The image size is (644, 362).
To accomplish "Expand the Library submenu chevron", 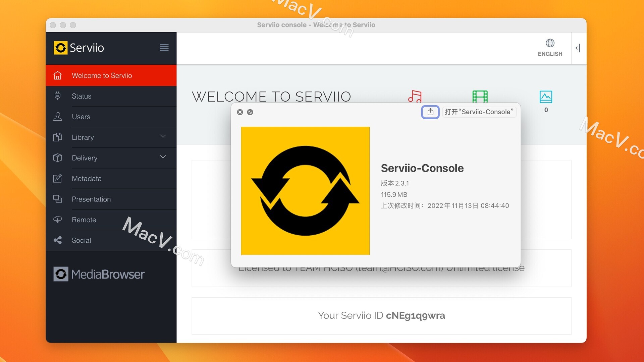I will coord(163,136).
